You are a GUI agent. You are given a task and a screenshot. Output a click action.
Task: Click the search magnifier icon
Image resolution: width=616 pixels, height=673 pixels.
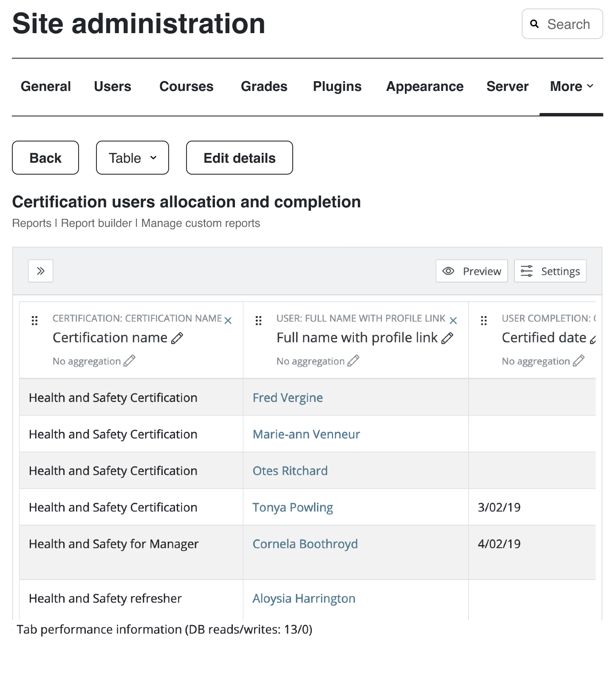534,24
